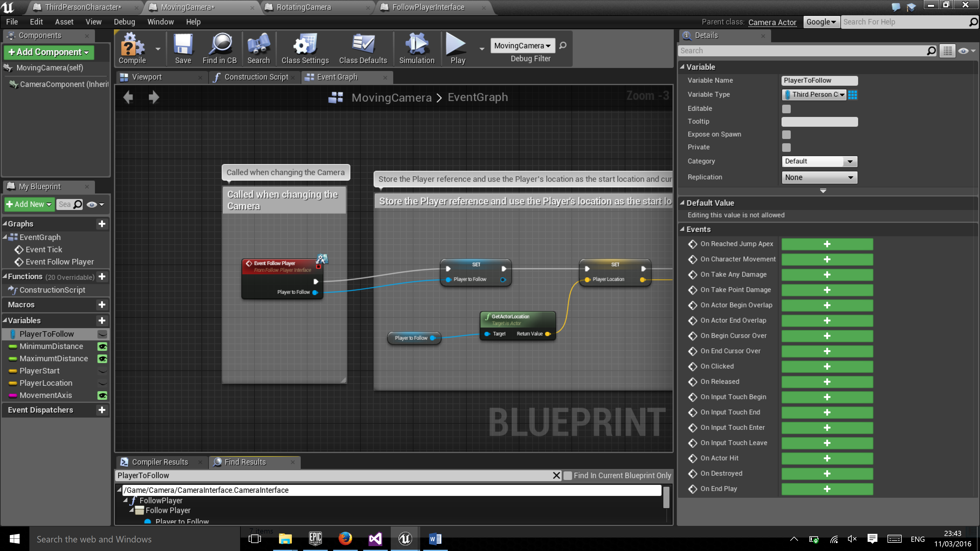Open the Debug menu
The width and height of the screenshot is (980, 551).
[x=124, y=22]
